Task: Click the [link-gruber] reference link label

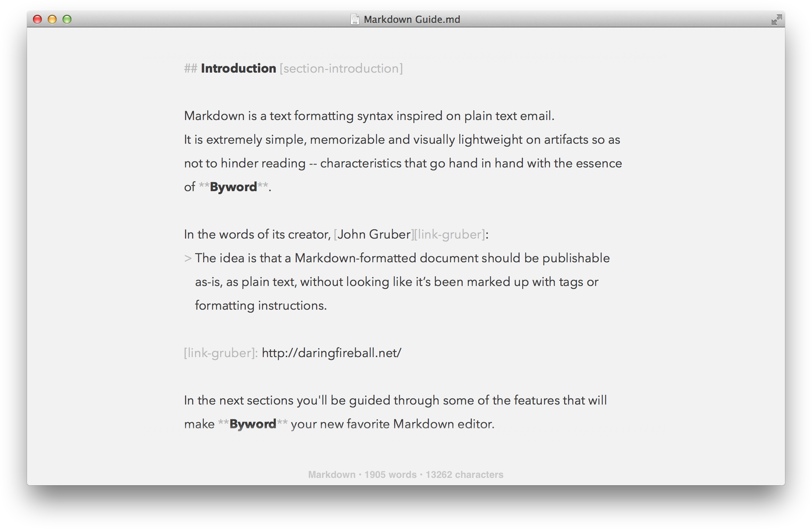Action: (x=219, y=352)
